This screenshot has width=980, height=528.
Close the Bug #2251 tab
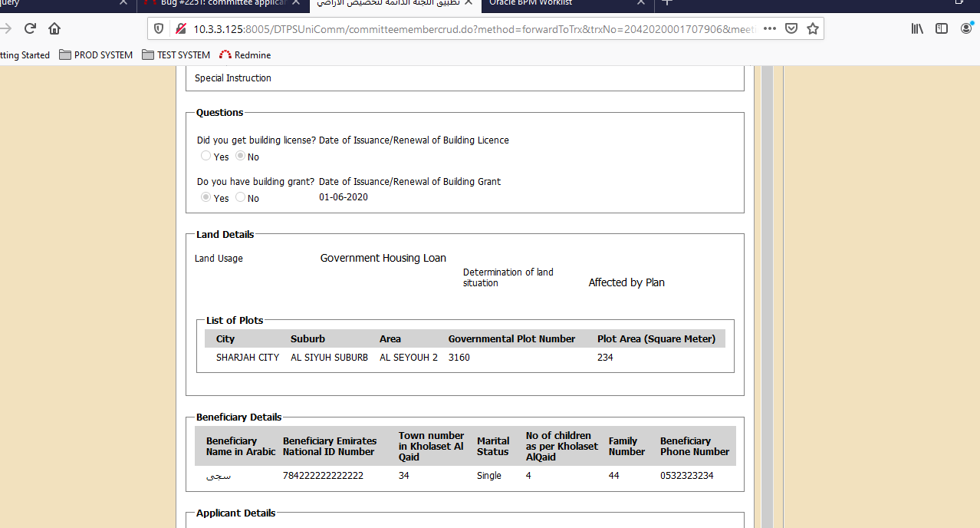297,2
